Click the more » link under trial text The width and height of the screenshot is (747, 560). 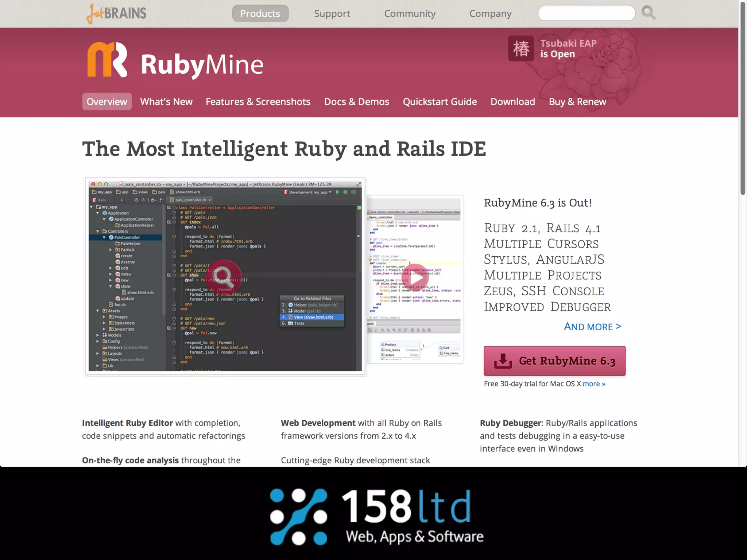[594, 384]
